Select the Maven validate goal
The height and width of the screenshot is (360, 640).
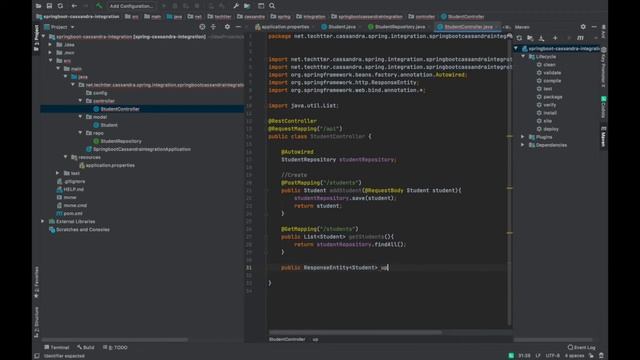coord(552,73)
